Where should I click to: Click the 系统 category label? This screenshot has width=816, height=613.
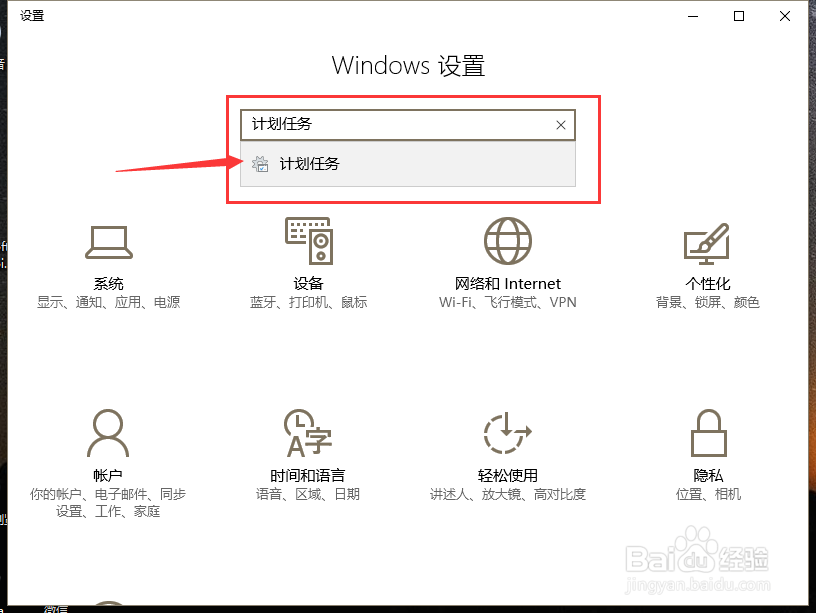(x=108, y=284)
